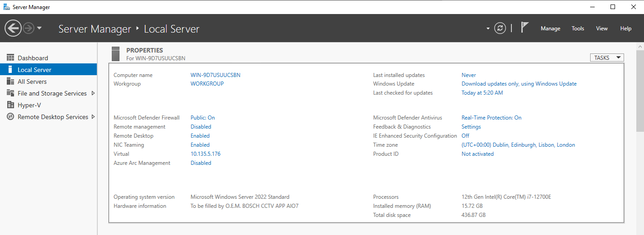Screen dimensions: 644x235
Task: Click the forward navigation arrow button
Action: (29, 29)
